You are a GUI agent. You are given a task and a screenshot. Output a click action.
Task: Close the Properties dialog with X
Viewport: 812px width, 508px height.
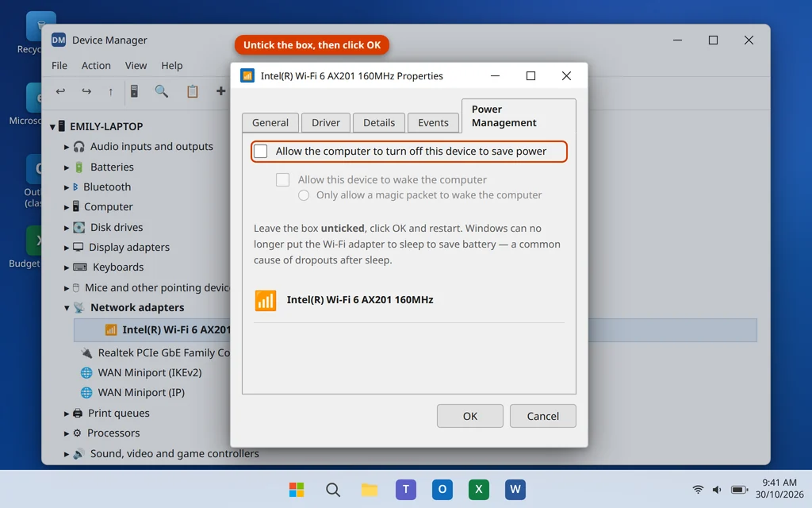click(566, 75)
